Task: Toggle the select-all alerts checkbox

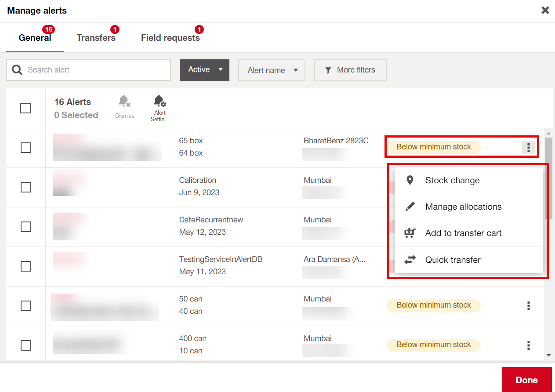Action: pyautogui.click(x=25, y=108)
